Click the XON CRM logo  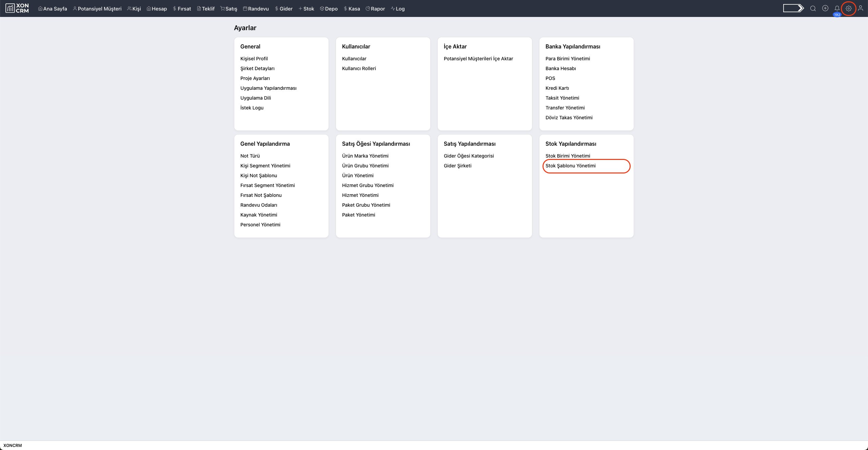(x=17, y=8)
